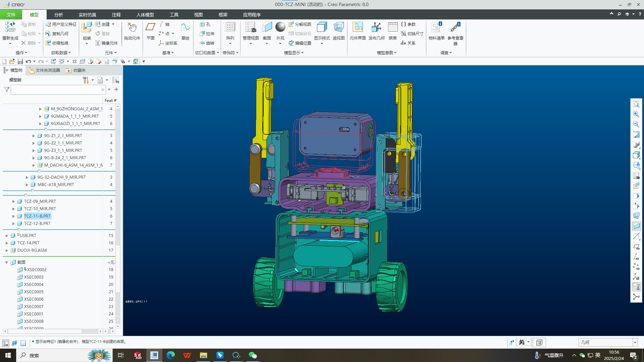644x362 pixels.
Task: Click the Repaint icon in graphics toolbar
Action: (x=636, y=135)
